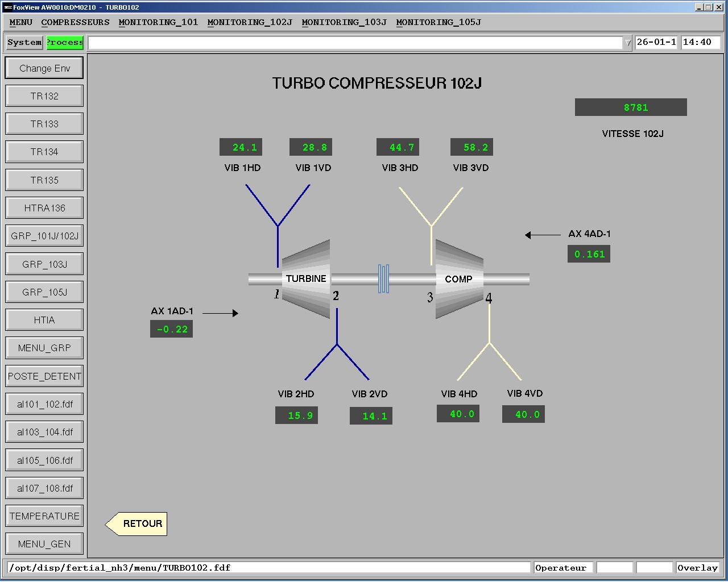Open the MENU menu
The height and width of the screenshot is (582, 728).
pos(20,22)
